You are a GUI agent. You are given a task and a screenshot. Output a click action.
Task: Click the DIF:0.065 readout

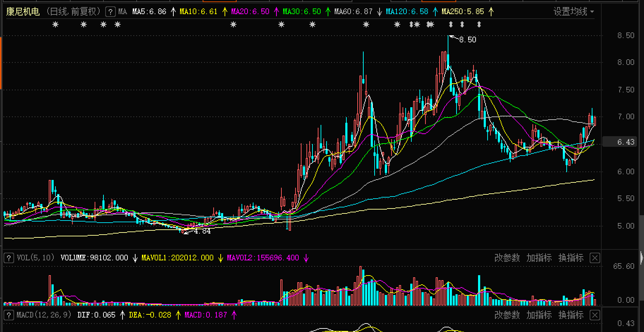96,315
